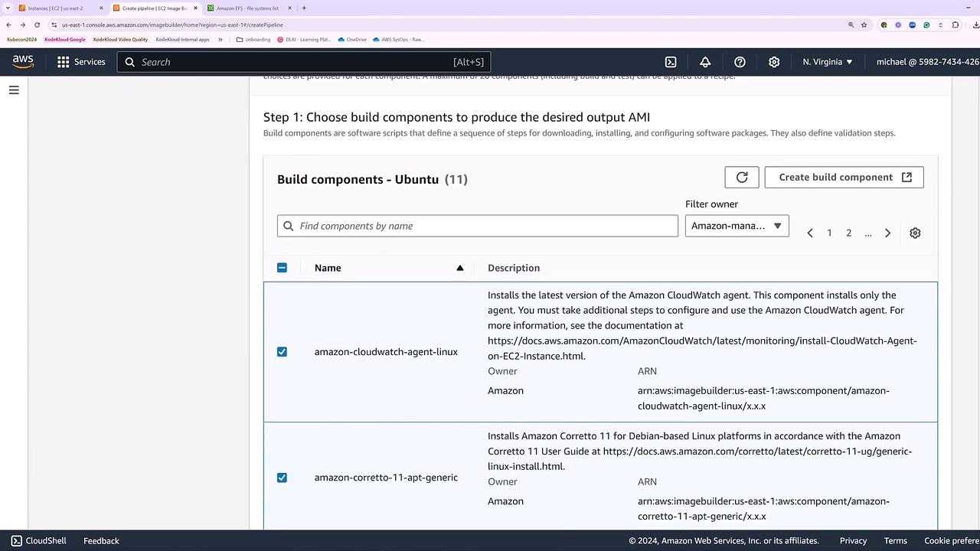Open table preferences gear icon
Viewport: 980px width, 551px height.
915,233
